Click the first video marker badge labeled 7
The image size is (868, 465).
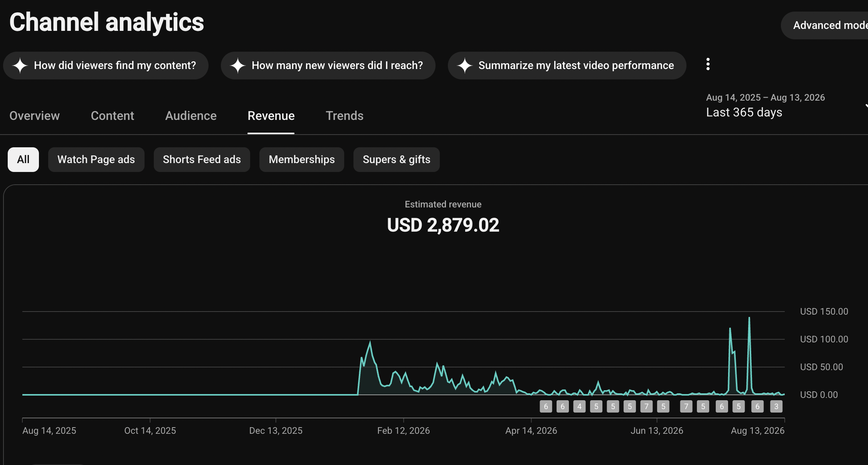[x=646, y=406]
